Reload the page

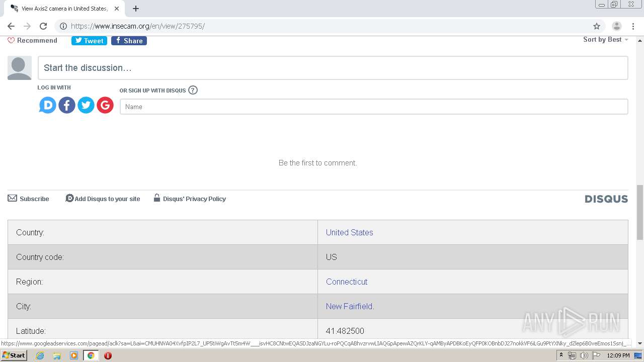pyautogui.click(x=43, y=26)
